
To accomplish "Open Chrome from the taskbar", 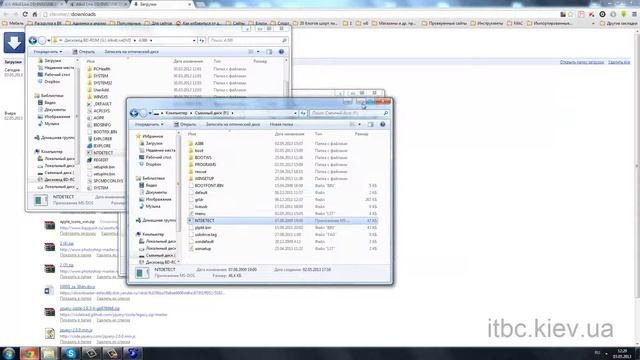I will [x=29, y=353].
